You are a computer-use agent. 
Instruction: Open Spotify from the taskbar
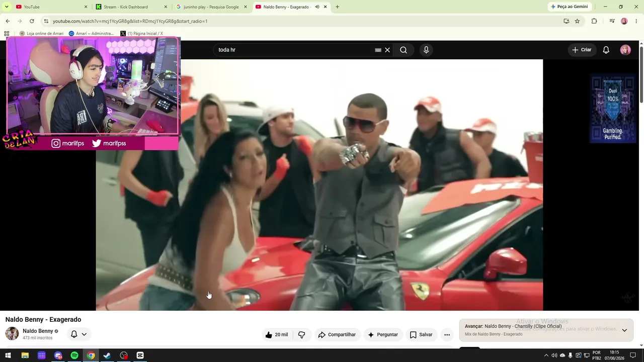(74, 355)
